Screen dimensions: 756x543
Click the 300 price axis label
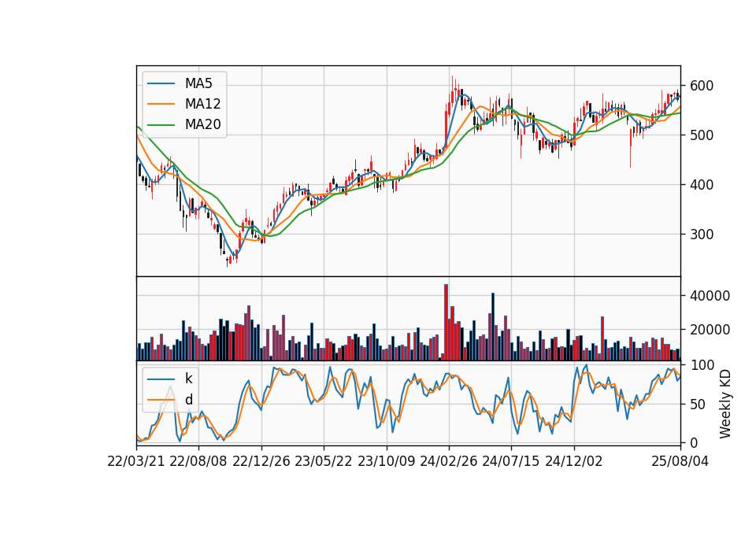point(701,235)
